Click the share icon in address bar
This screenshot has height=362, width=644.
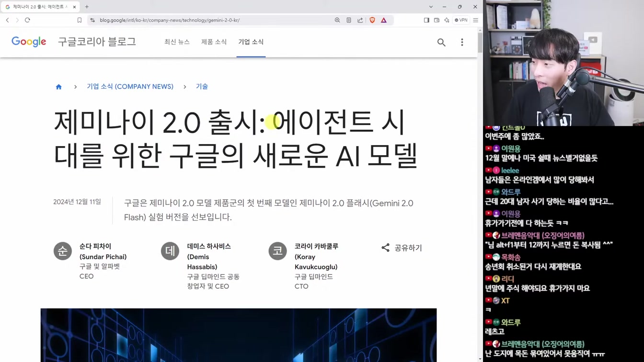point(360,20)
